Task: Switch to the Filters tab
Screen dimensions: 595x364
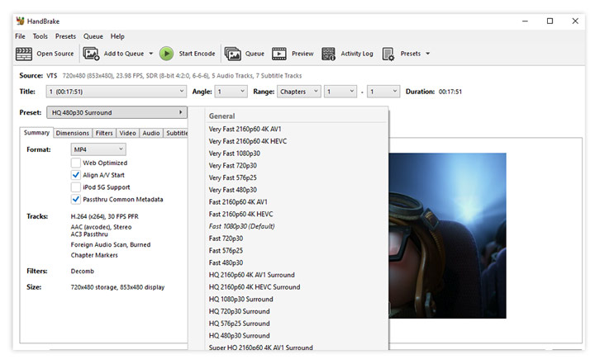Action: coord(104,133)
